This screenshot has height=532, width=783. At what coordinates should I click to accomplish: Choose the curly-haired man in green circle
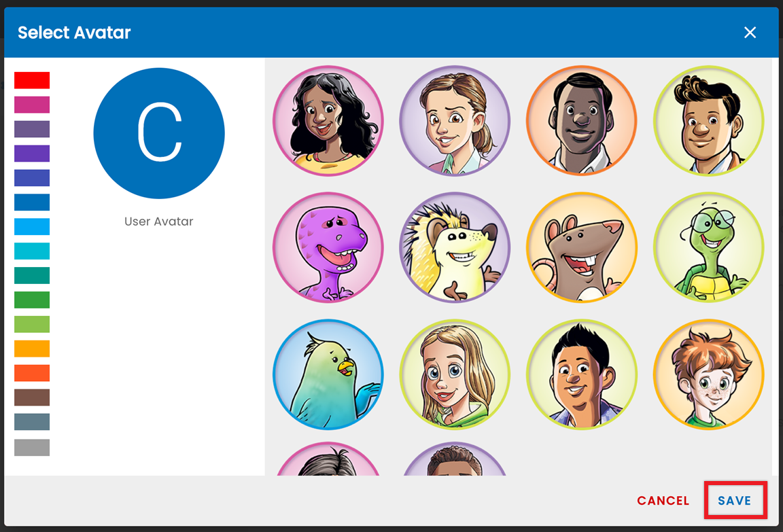709,121
